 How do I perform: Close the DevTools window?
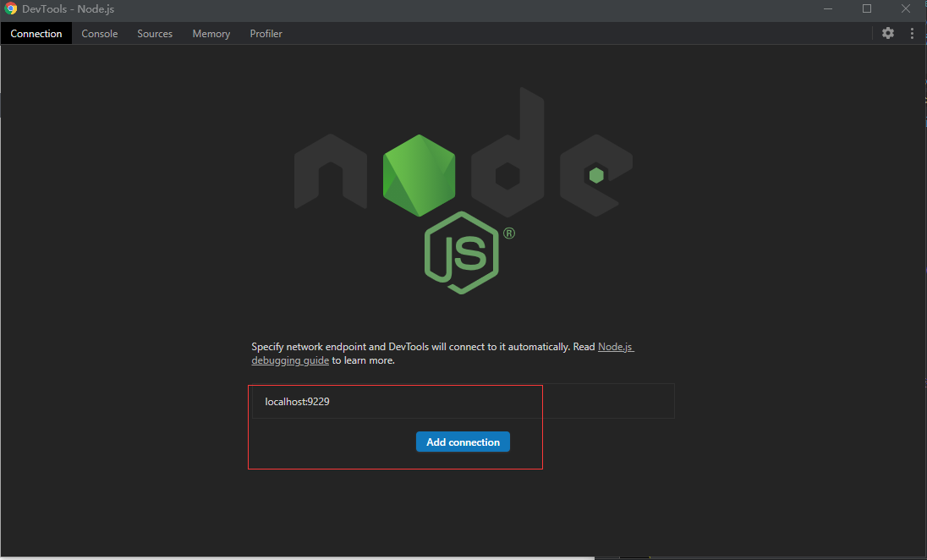click(x=906, y=8)
